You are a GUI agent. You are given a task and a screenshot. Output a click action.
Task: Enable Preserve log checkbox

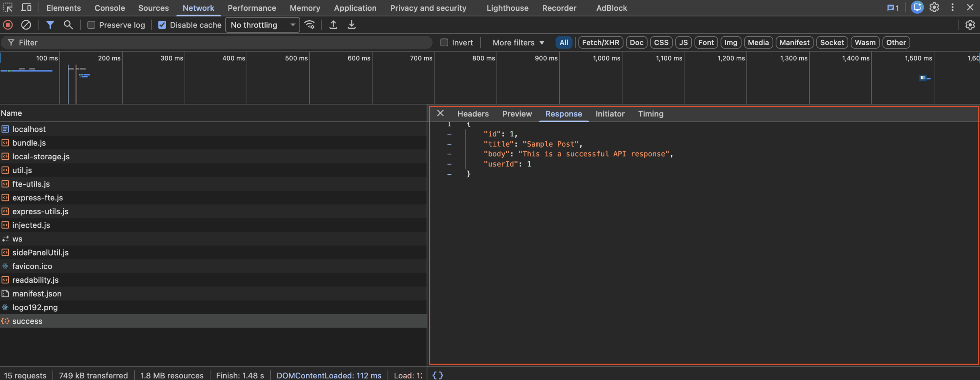coord(91,25)
